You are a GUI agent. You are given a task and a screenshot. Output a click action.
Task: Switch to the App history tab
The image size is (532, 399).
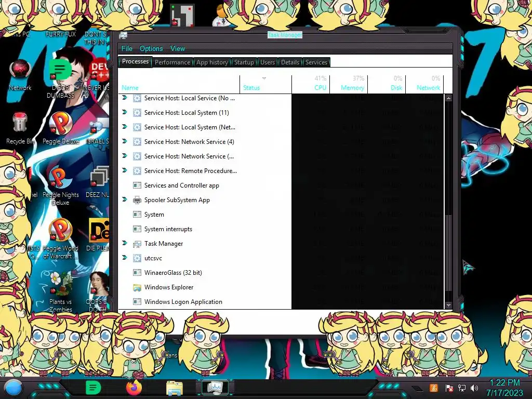click(x=212, y=62)
